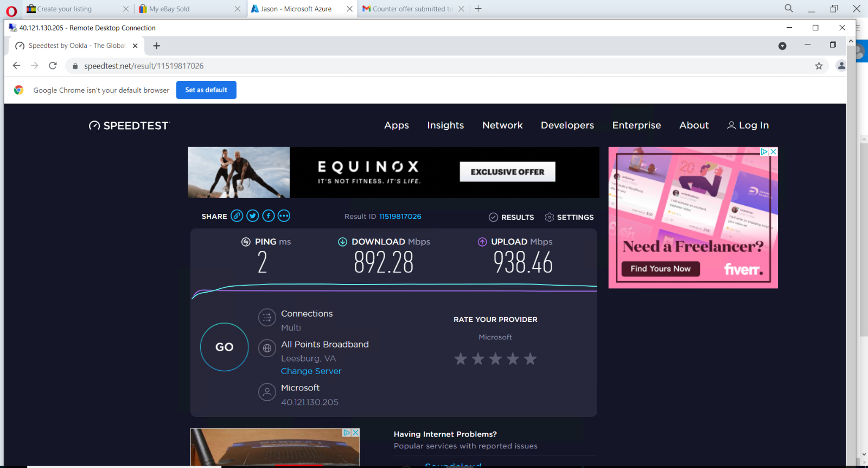
Task: Click Result ID 11519817026 link
Action: pos(400,217)
